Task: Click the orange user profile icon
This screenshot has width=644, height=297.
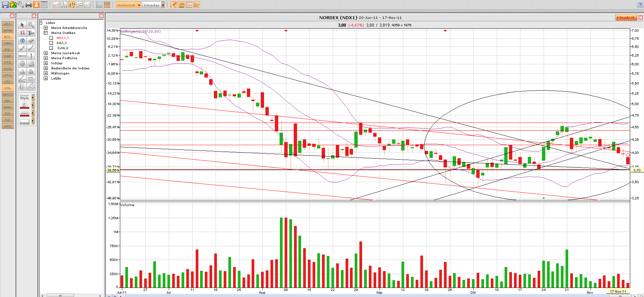Action: (36, 5)
